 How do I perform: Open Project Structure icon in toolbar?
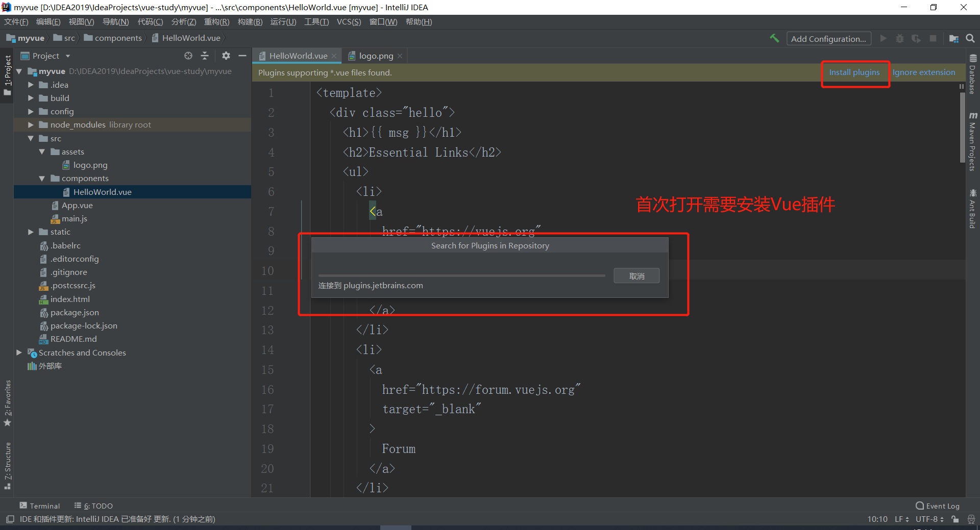pos(953,38)
